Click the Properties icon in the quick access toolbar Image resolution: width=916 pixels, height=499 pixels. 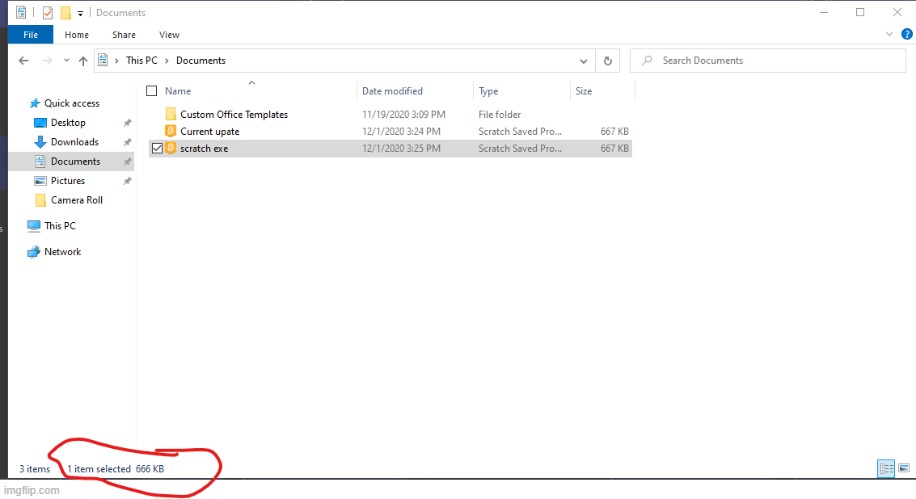tap(47, 13)
